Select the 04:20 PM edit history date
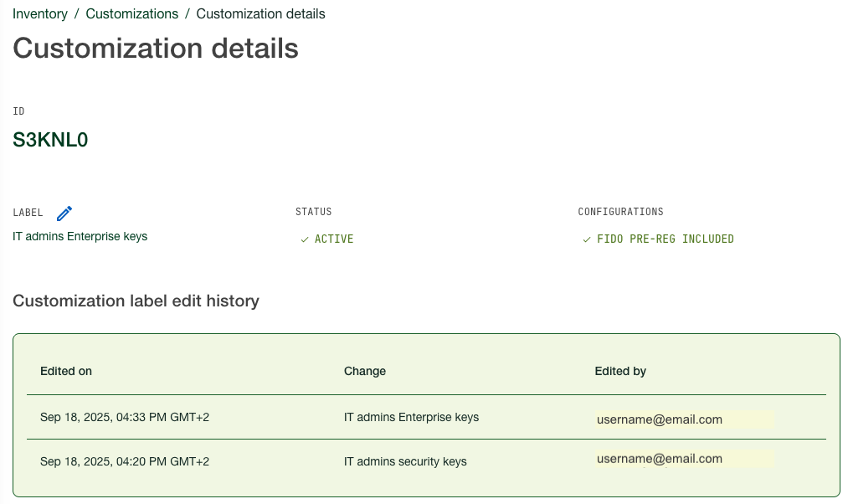The width and height of the screenshot is (848, 504). point(125,461)
